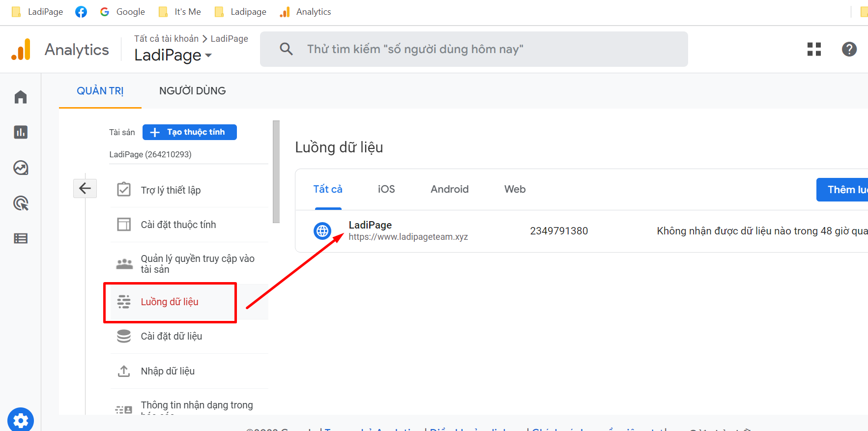The image size is (868, 431).
Task: Open Reports bar chart sidebar icon
Action: [21, 132]
